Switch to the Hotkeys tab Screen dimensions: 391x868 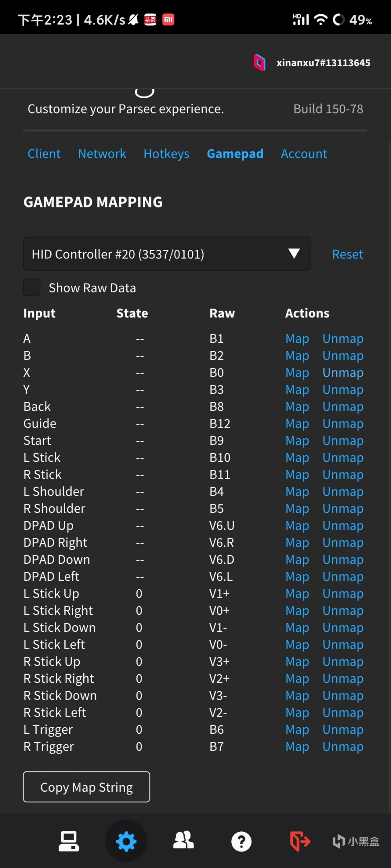[167, 154]
